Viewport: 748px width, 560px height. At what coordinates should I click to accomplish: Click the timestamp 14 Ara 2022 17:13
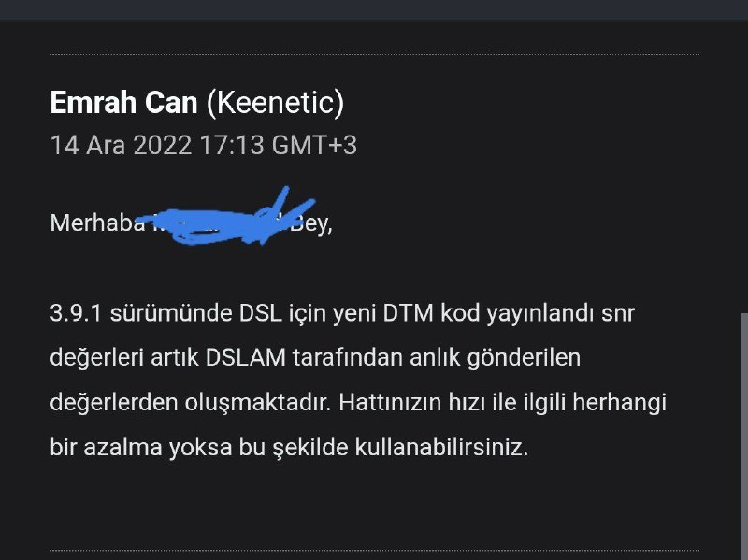(x=157, y=145)
